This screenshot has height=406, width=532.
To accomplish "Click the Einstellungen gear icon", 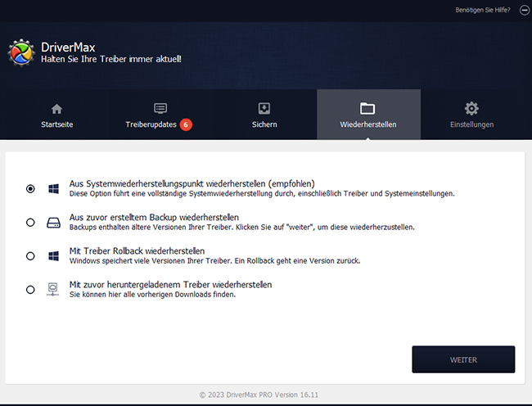I will point(471,109).
